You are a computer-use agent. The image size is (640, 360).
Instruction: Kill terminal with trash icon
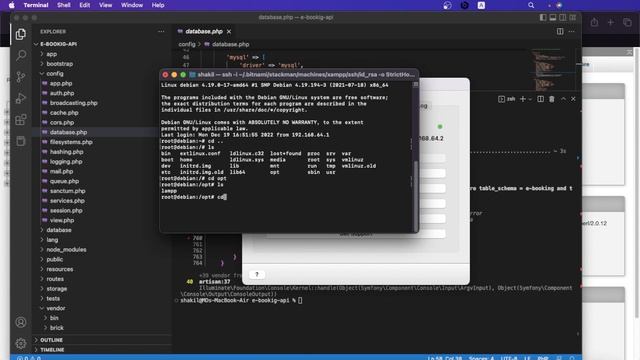(552, 99)
